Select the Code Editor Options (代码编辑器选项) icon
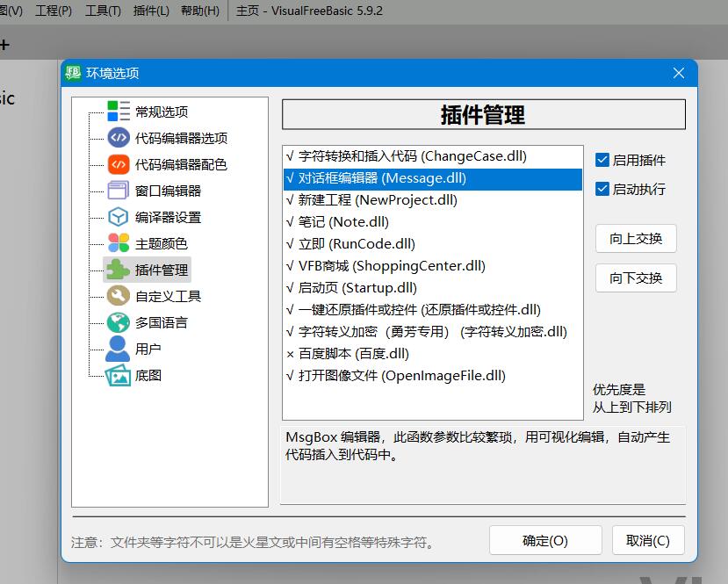 point(119,138)
